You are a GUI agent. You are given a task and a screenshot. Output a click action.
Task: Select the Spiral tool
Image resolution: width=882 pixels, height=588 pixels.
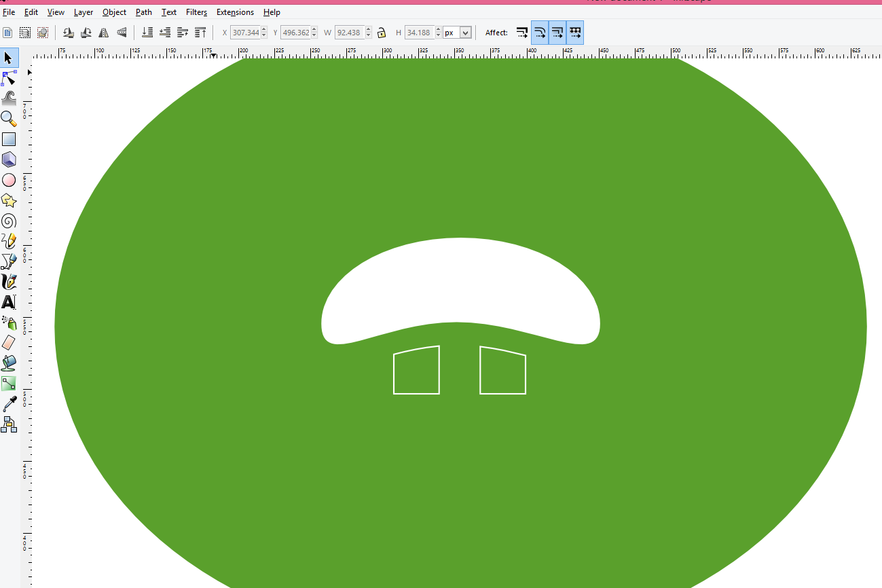tap(9, 221)
